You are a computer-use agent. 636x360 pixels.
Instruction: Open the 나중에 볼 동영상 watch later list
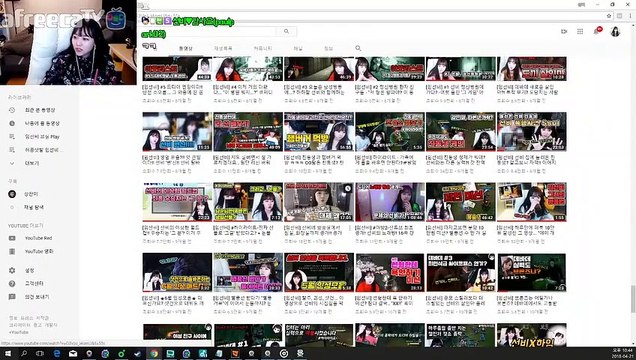[x=42, y=123]
